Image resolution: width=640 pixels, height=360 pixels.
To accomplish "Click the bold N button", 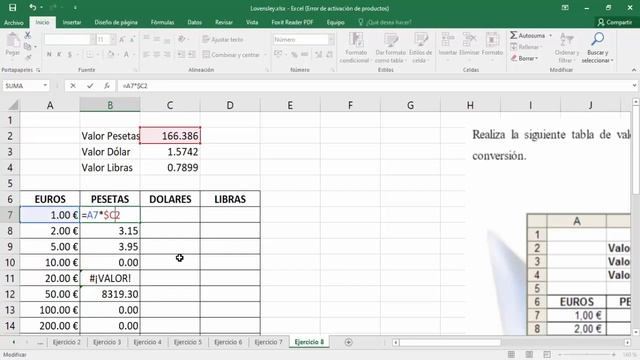I will tap(49, 54).
